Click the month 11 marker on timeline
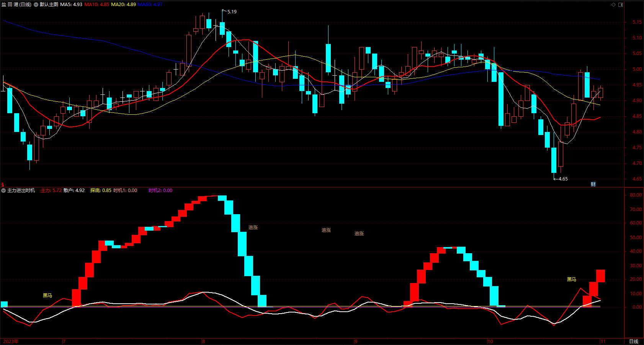Screen dimensions: 644x345 (603, 342)
